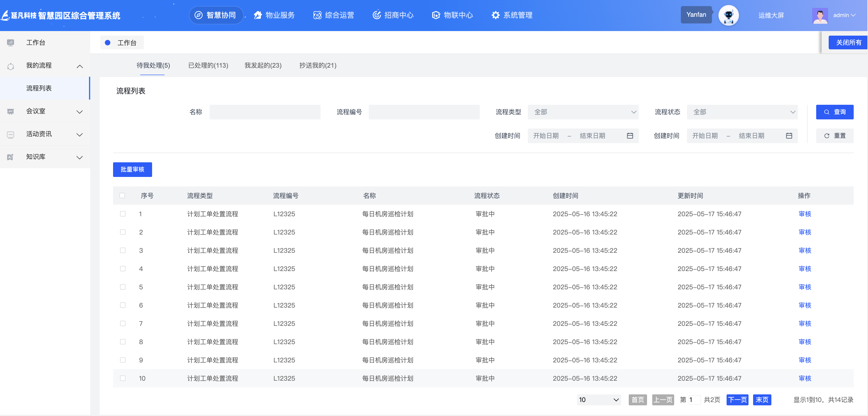Click the 智慧协同 compass icon
The width and height of the screenshot is (868, 416).
pos(198,15)
